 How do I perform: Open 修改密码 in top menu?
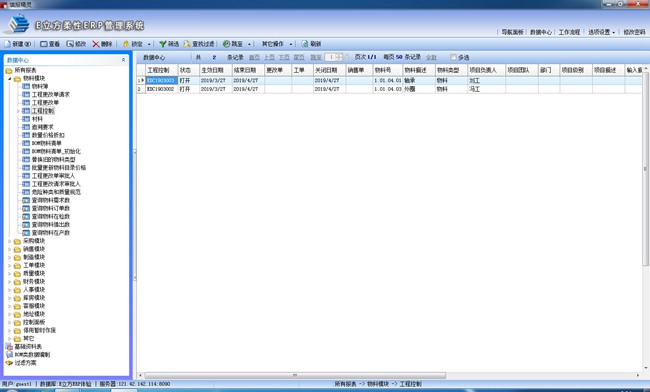point(634,32)
